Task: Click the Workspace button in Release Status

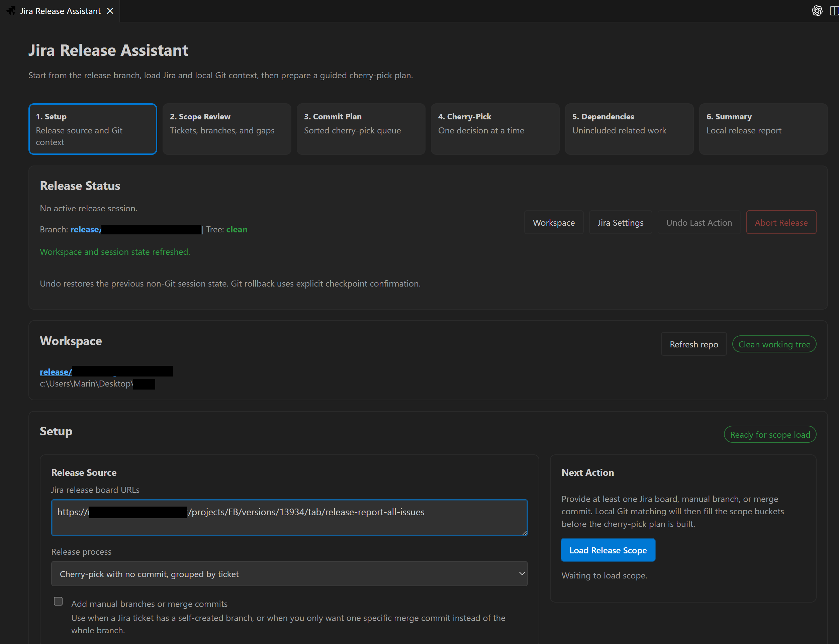Action: pyautogui.click(x=554, y=222)
